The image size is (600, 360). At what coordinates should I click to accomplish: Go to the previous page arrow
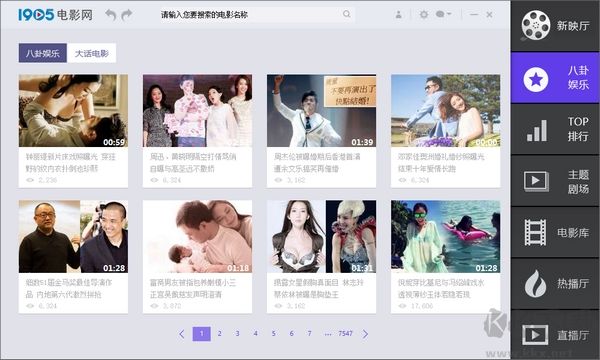(182, 334)
